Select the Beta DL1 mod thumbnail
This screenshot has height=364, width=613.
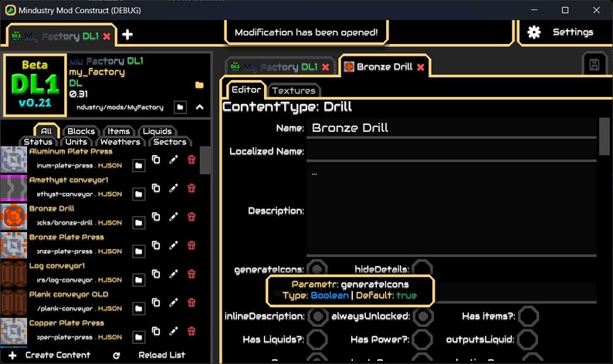coord(35,85)
